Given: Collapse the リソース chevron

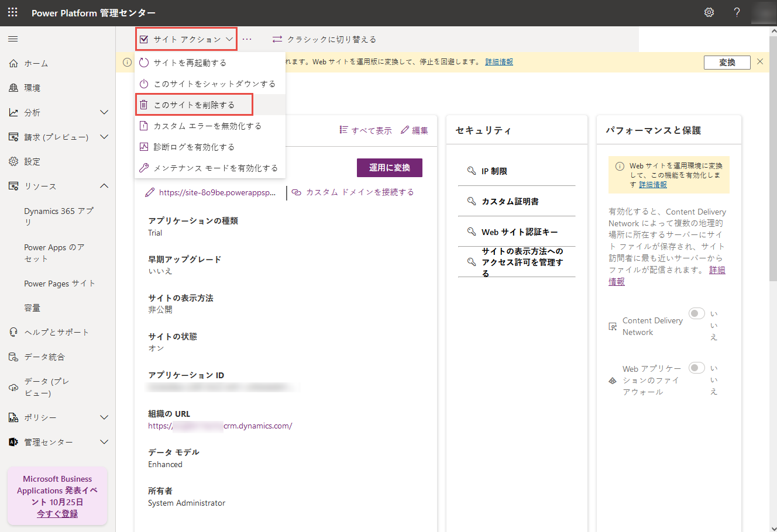Looking at the screenshot, I should tap(104, 186).
